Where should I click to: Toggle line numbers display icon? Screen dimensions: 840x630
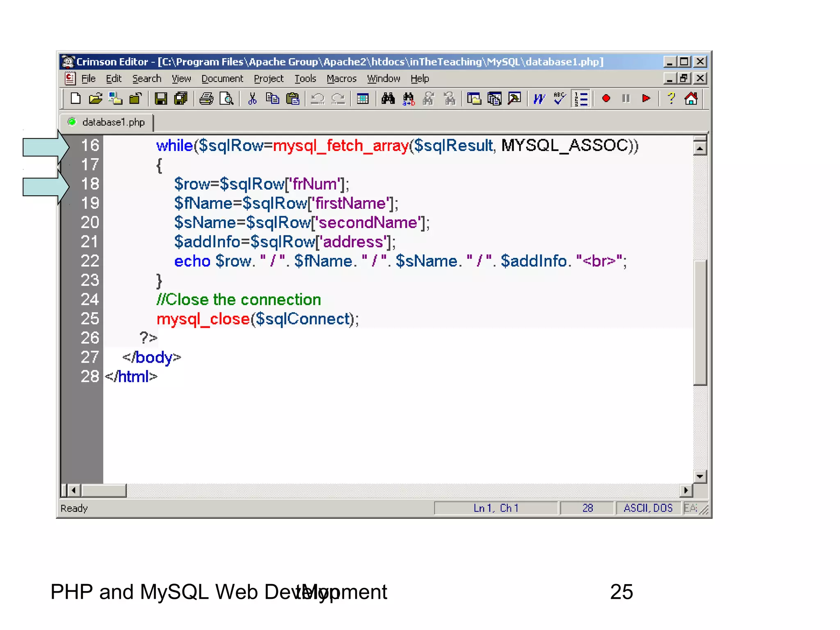point(581,99)
